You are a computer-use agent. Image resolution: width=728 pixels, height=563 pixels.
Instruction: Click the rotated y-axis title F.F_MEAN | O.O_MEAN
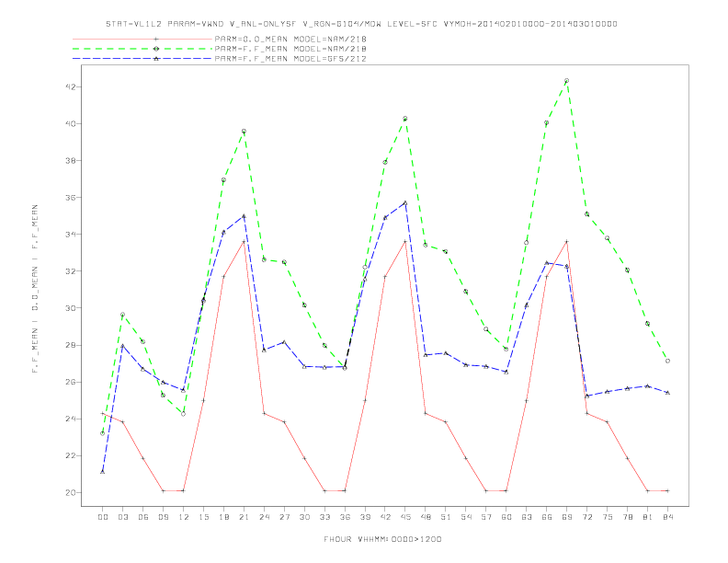pyautogui.click(x=35, y=289)
